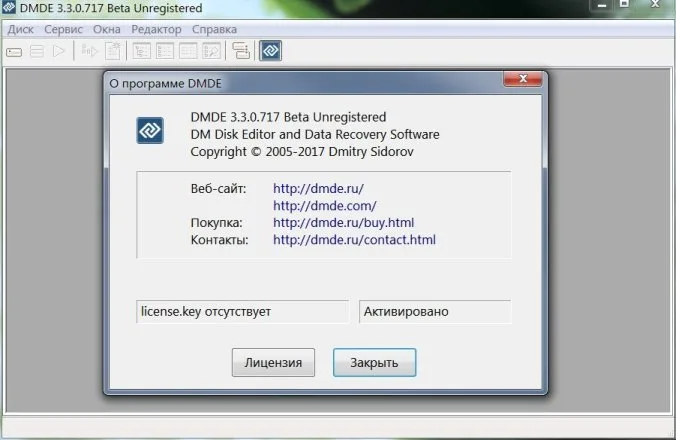Click the 'DMDE 3.3.0.717 Beta Unregistered' dialog text
The width and height of the screenshot is (676, 440).
(288, 117)
